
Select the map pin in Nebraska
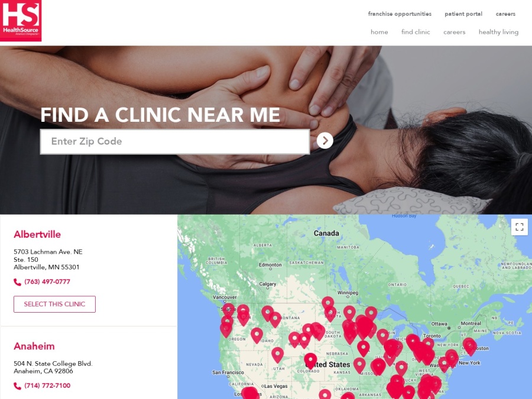pos(364,348)
